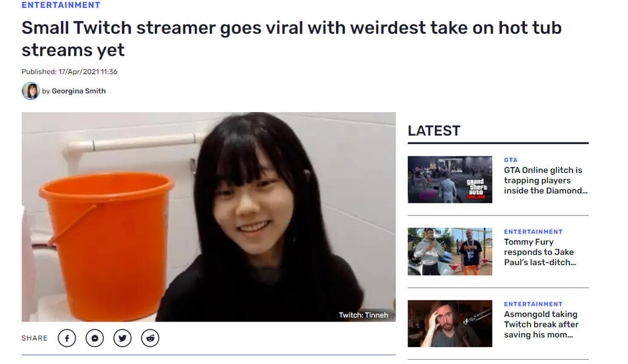This screenshot has height=364, width=628.
Task: Click Georgina Smith's author avatar
Action: pos(30,91)
